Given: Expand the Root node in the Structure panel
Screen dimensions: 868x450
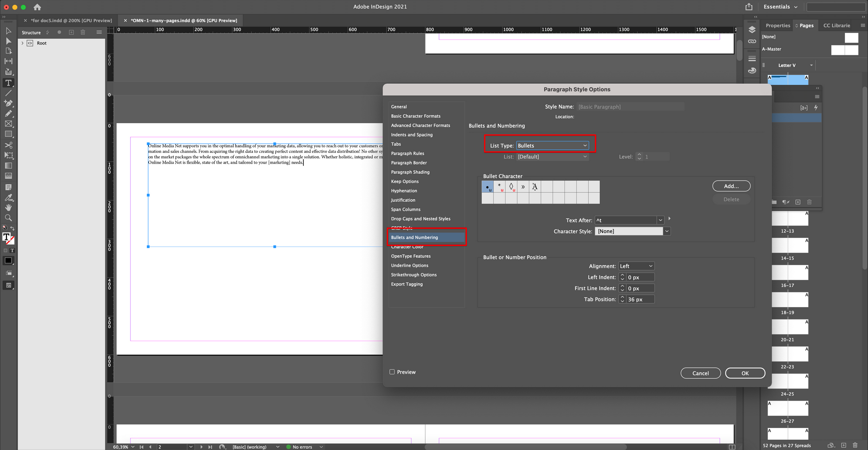Looking at the screenshot, I should click(22, 43).
